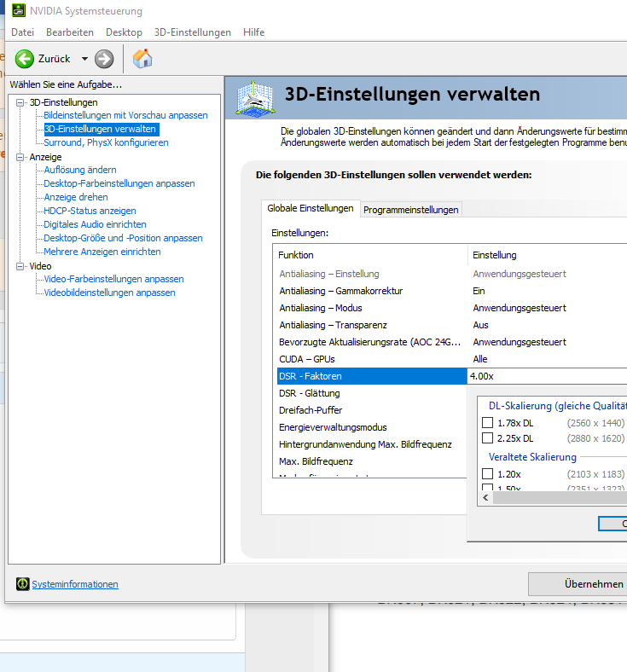
Task: Switch to Globale Einstellungen tab
Action: (311, 208)
